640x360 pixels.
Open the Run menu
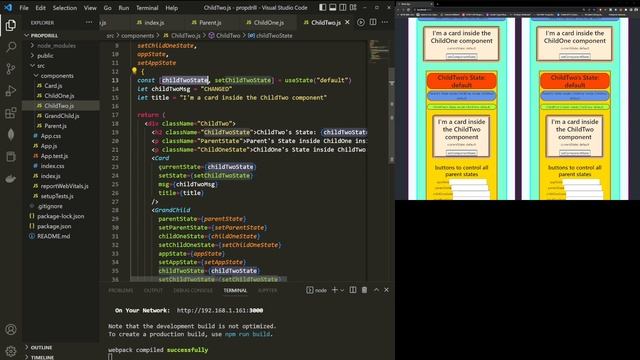(x=124, y=8)
